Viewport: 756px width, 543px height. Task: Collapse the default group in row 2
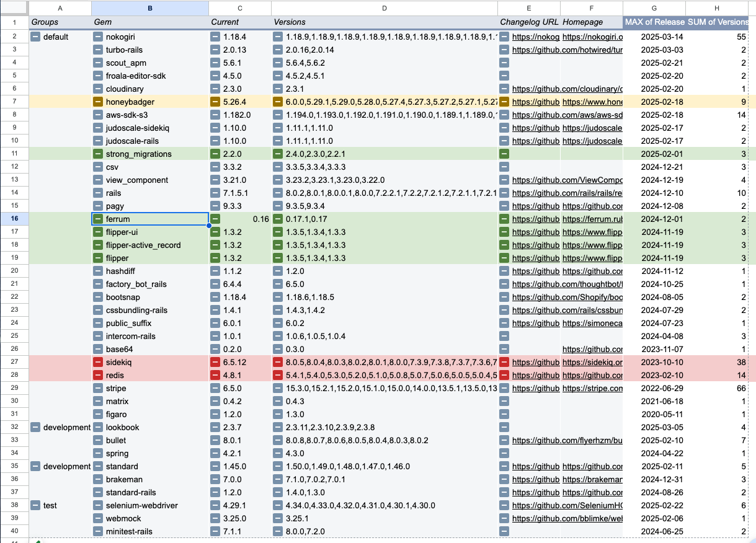(x=35, y=37)
